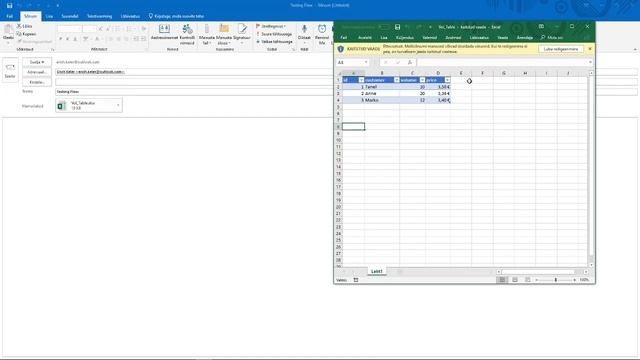Set high importance (Suure tähtsusega) icon
The width and height of the screenshot is (640, 360).
point(258,34)
